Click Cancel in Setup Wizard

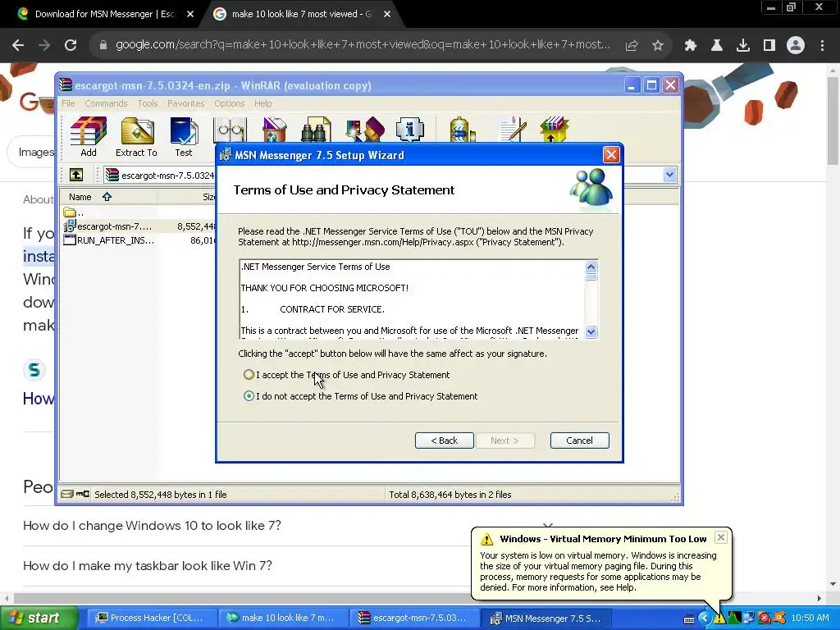(x=579, y=441)
